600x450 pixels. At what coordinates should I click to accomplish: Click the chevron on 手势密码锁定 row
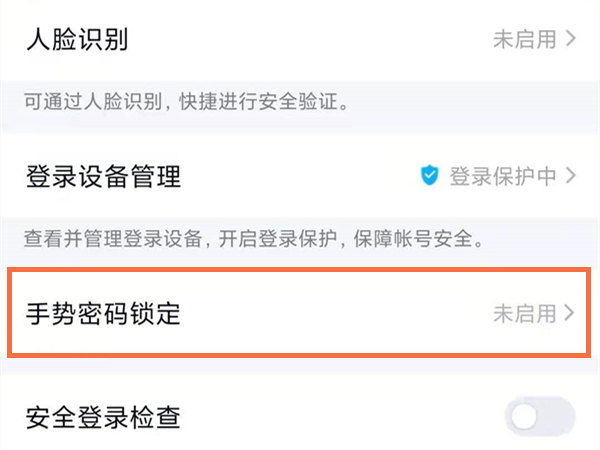tap(571, 313)
